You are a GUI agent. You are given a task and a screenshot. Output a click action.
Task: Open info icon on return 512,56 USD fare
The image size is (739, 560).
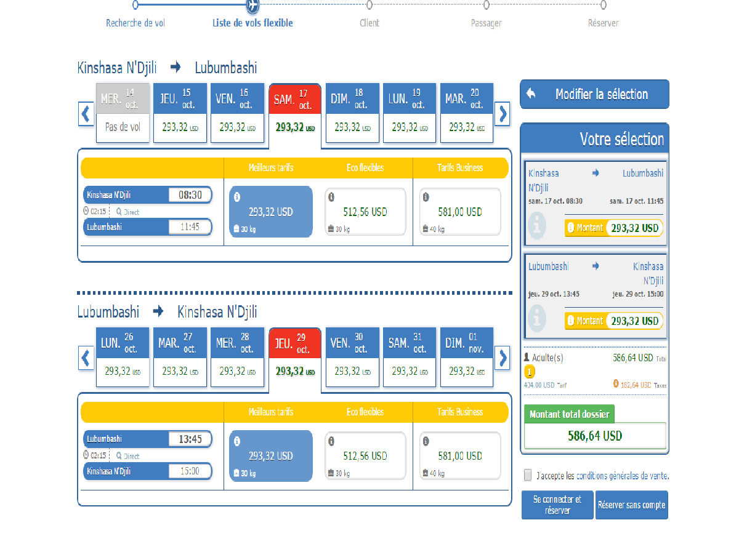pyautogui.click(x=331, y=442)
